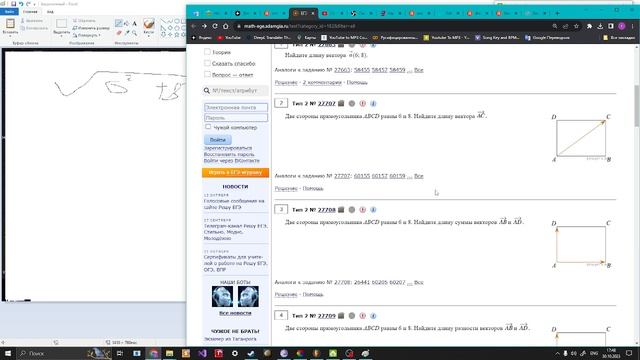The width and height of the screenshot is (640, 360).
Task: Select the Color picker tool in Paint
Action: click(x=127, y=33)
